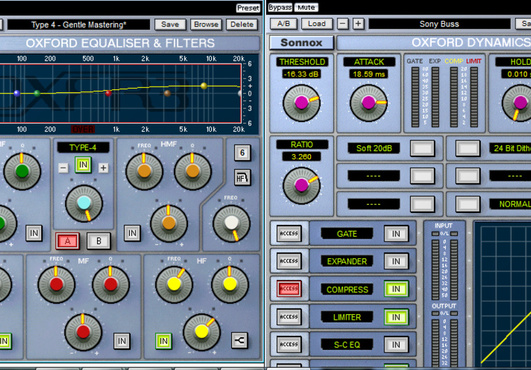Toggle the GATE IN button
The image size is (531, 370).
pos(396,234)
